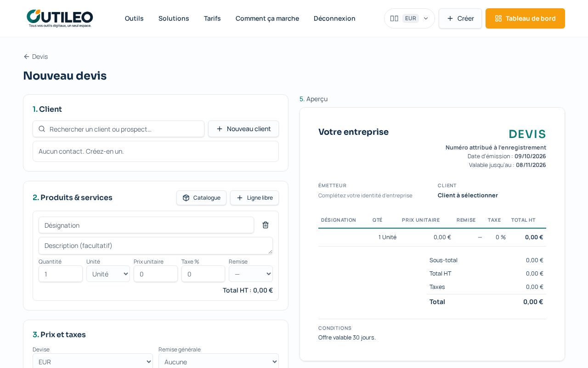588x368 pixels.
Task: Open the Devise EUR dropdown
Action: point(93,362)
